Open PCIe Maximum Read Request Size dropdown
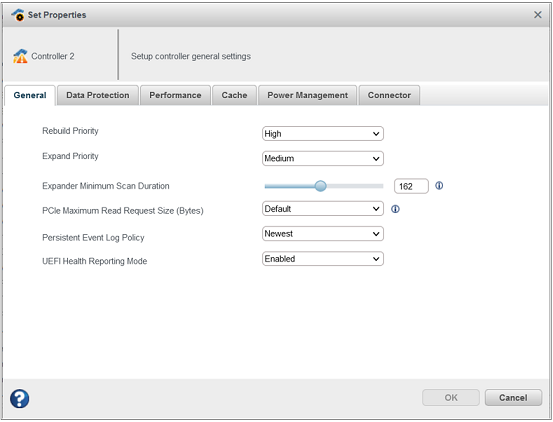 click(x=323, y=209)
